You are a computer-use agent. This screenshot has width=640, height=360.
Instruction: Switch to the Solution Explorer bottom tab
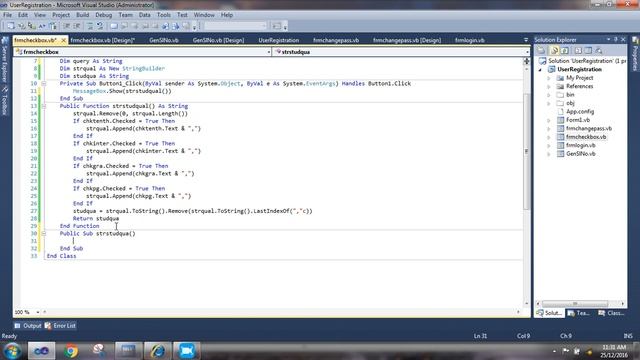tap(549, 313)
